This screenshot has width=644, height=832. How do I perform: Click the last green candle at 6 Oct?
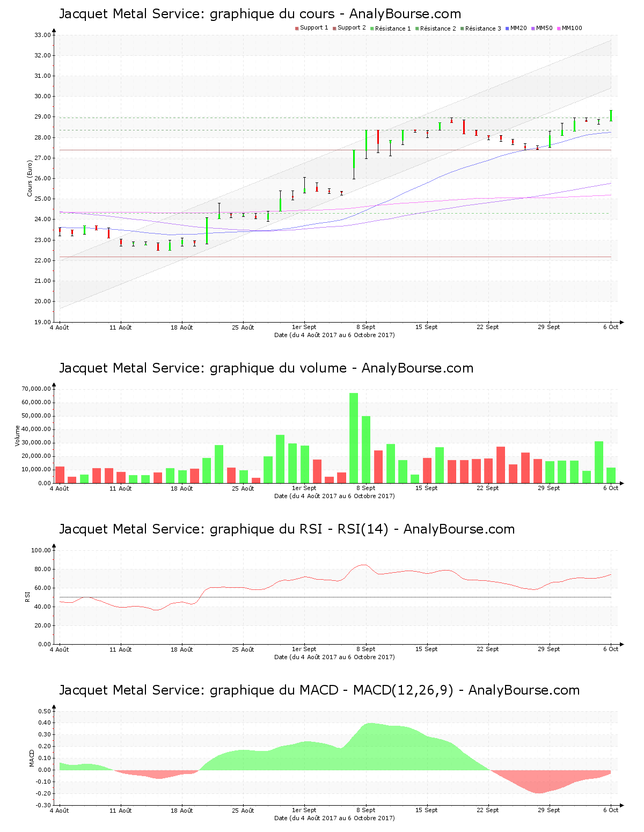[x=611, y=115]
